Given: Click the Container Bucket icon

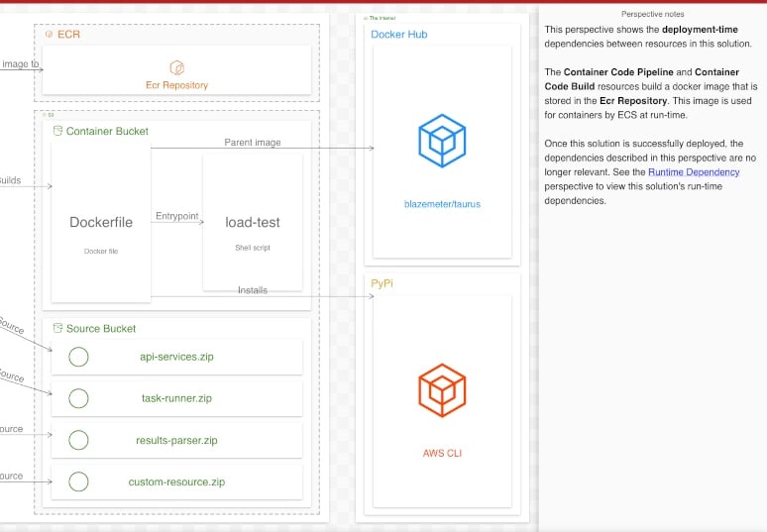Looking at the screenshot, I should (57, 131).
